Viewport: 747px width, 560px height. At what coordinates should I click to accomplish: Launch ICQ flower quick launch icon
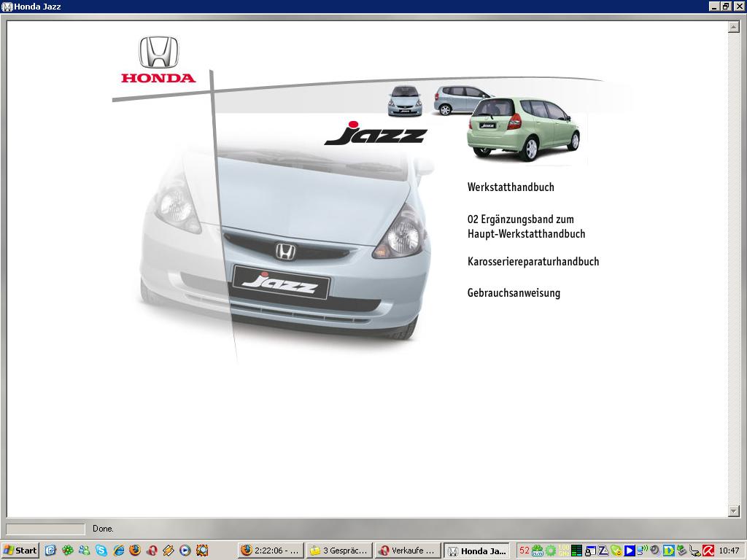(x=68, y=551)
